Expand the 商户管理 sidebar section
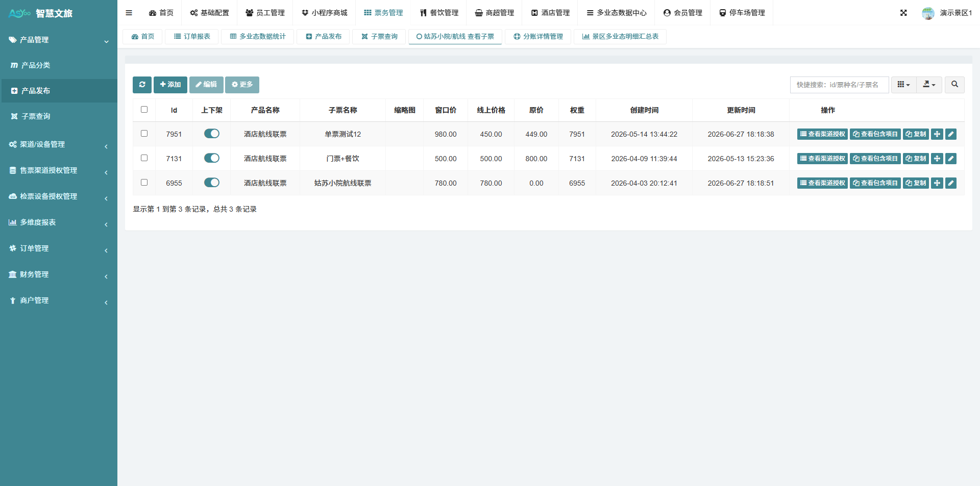The height and width of the screenshot is (486, 980). click(59, 300)
